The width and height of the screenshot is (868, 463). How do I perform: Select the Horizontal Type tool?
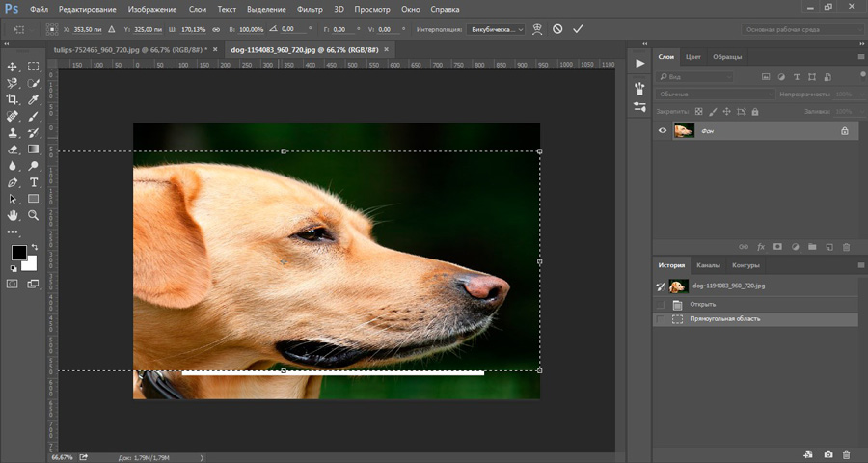pos(34,181)
